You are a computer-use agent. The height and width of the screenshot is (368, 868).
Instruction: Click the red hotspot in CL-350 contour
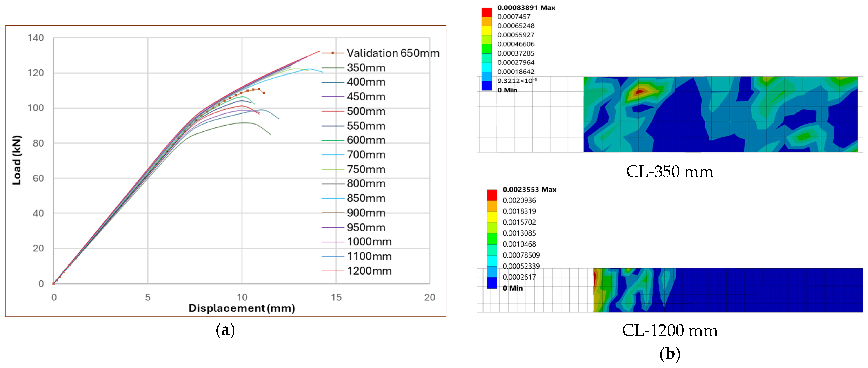(x=639, y=92)
